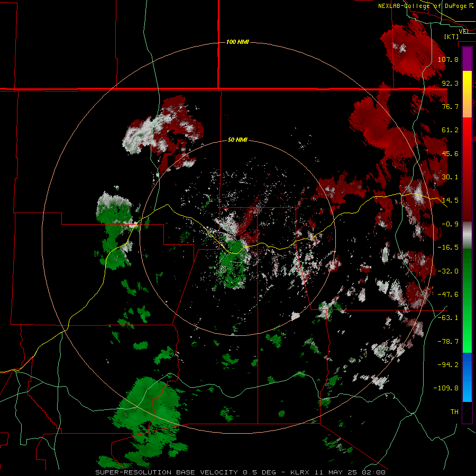Select the -109.8 legend value
The height and width of the screenshot is (476, 476).
pos(446,388)
